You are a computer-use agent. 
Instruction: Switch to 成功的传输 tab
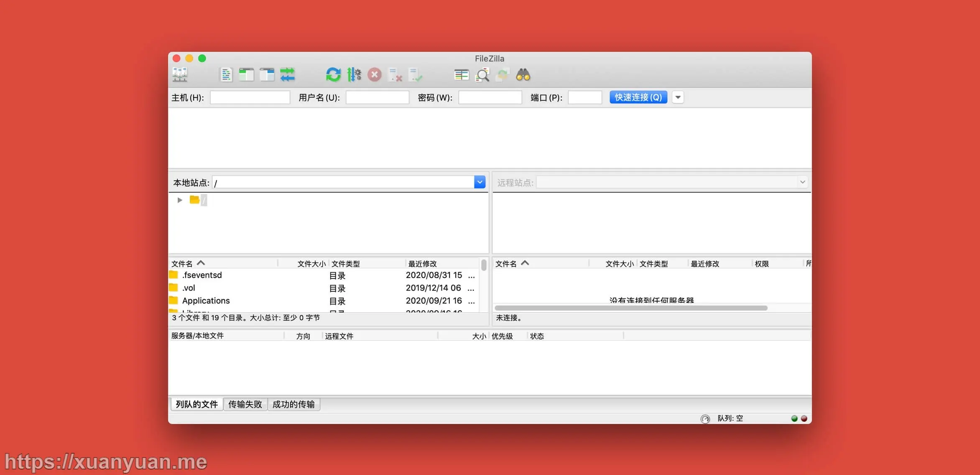[293, 404]
